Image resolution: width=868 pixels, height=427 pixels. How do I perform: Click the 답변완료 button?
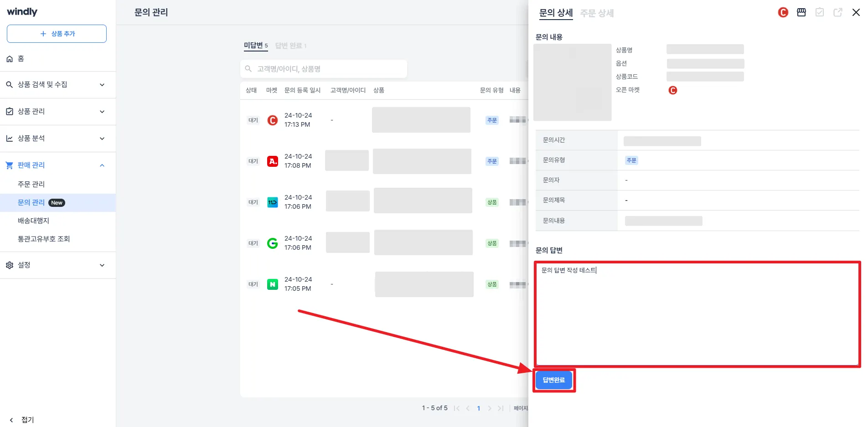coord(553,380)
